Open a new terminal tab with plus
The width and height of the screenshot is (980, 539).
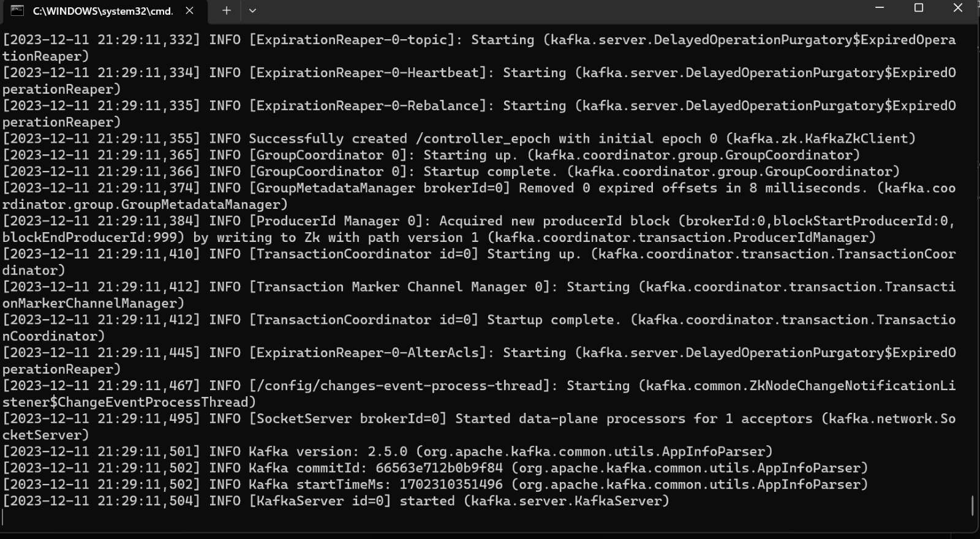tap(227, 10)
